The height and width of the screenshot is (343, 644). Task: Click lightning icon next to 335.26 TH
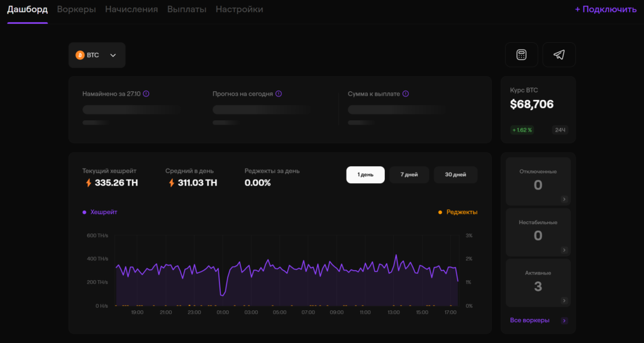pos(88,183)
